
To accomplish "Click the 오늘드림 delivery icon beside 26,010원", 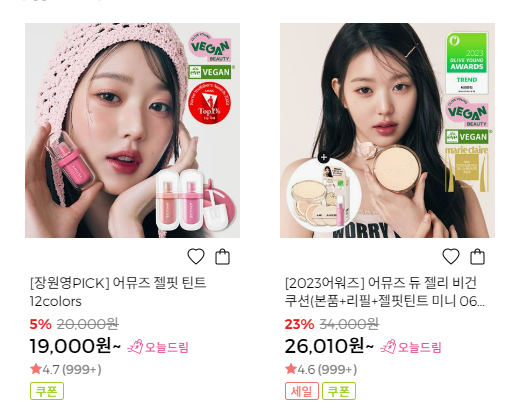I will [411, 347].
